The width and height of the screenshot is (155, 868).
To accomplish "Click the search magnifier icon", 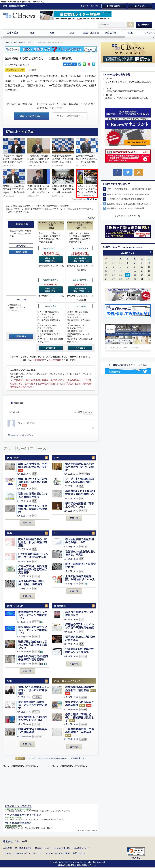I will point(130,25).
